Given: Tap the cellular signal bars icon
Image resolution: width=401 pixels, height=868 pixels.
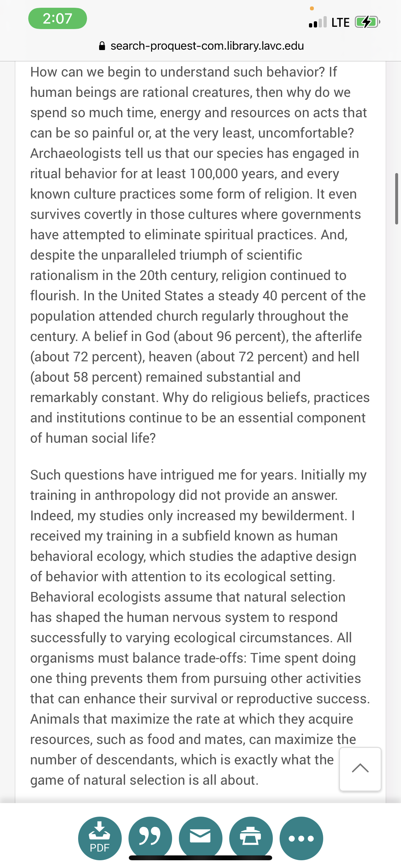Looking at the screenshot, I should [317, 22].
